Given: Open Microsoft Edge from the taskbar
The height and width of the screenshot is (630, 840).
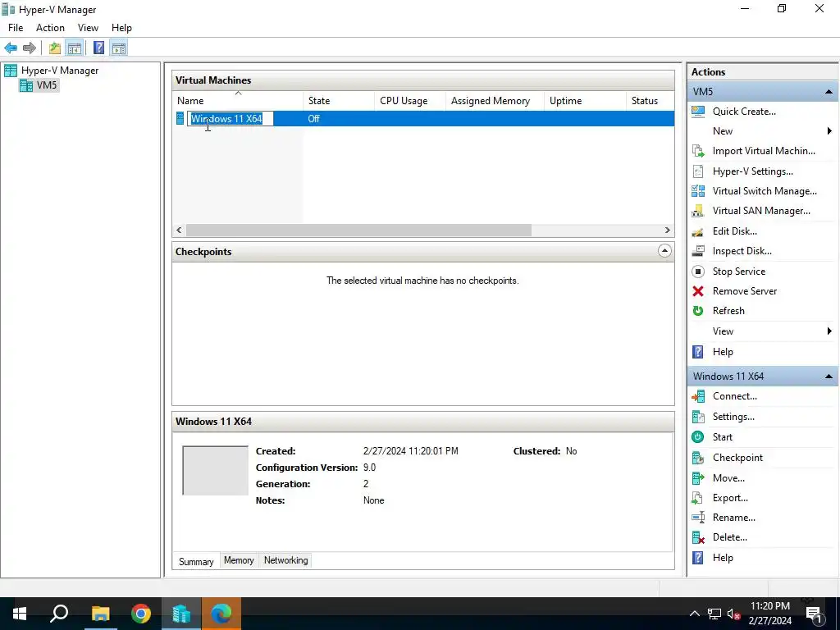Looking at the screenshot, I should click(221, 614).
